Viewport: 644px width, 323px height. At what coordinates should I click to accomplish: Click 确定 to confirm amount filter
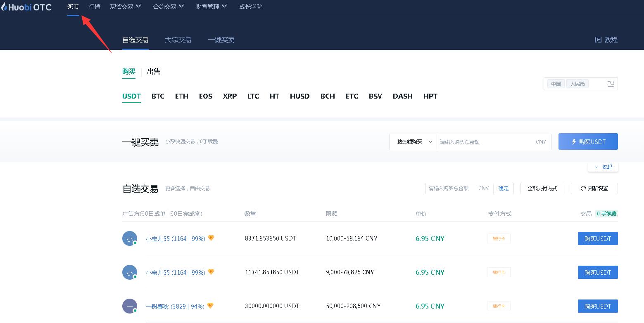pyautogui.click(x=504, y=189)
